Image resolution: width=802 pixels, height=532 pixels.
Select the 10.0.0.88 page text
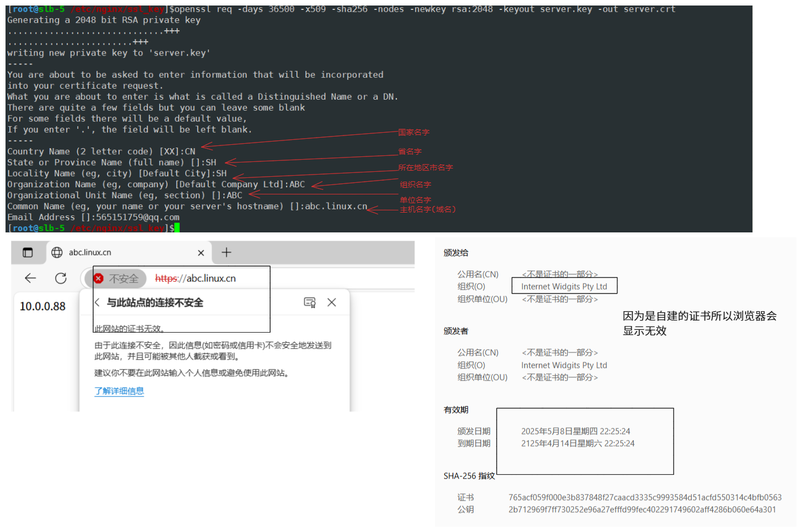42,306
